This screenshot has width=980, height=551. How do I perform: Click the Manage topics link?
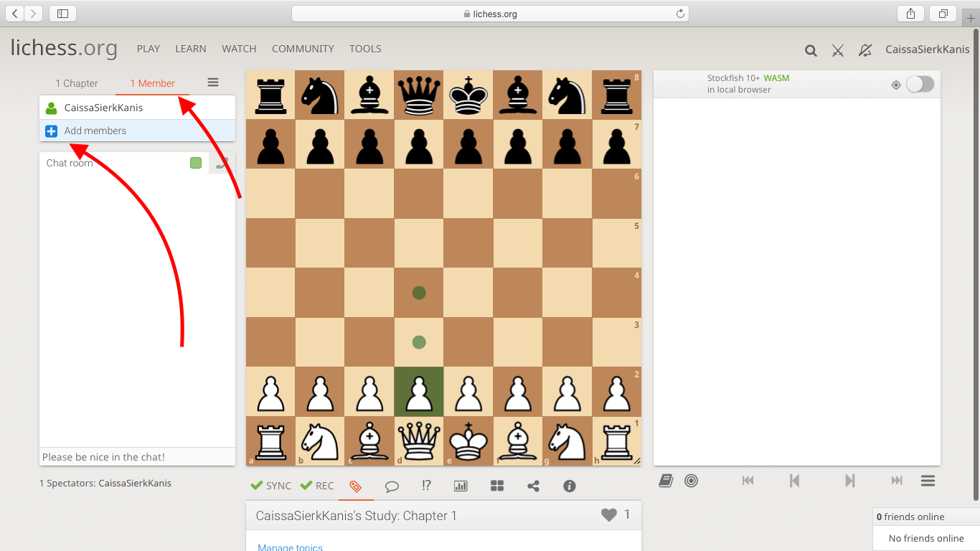pos(290,547)
